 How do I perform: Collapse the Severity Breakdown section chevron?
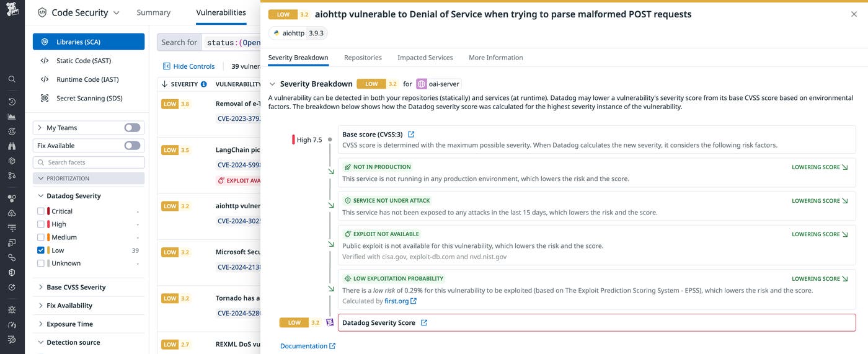pyautogui.click(x=272, y=84)
